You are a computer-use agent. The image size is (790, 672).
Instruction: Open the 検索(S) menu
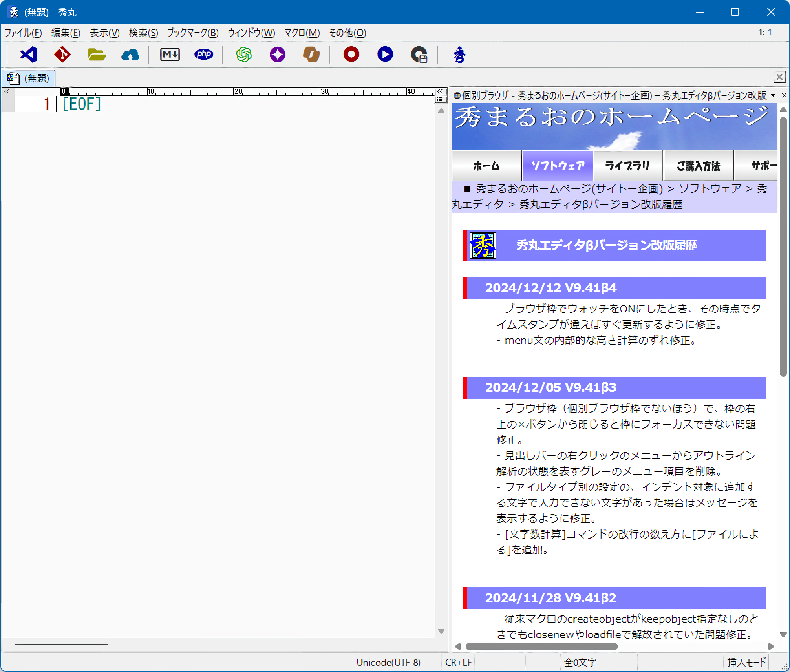tap(143, 33)
